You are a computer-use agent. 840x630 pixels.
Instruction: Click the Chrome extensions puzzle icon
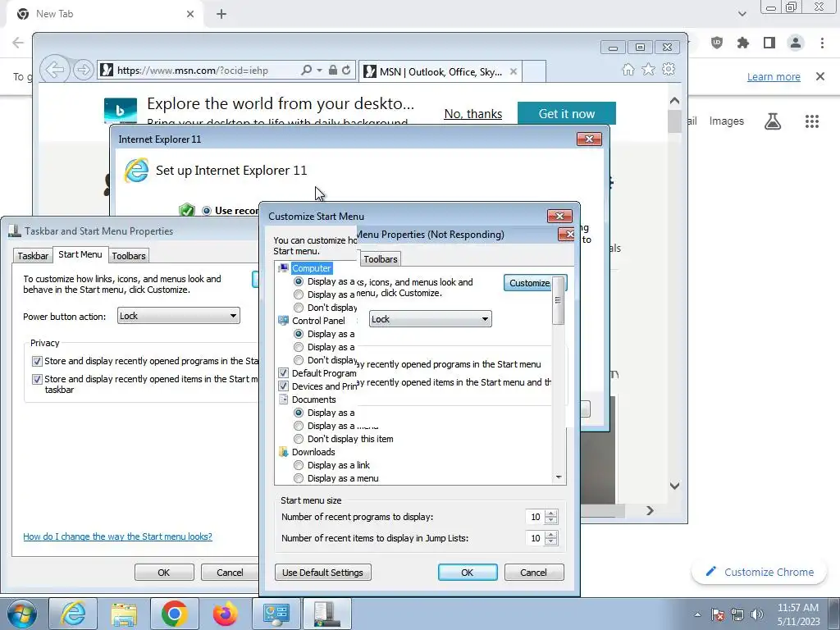tap(743, 43)
